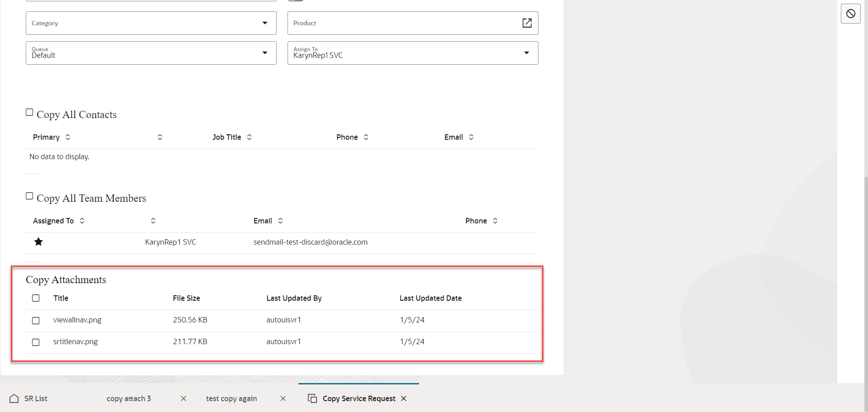Open the Assign To dropdown arrow
Screen dimensions: 868x412
click(527, 53)
